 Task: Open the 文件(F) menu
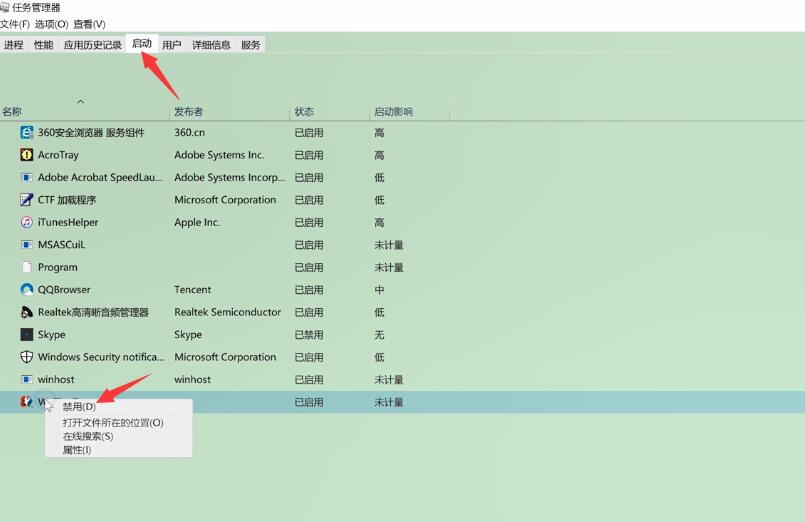(15, 24)
